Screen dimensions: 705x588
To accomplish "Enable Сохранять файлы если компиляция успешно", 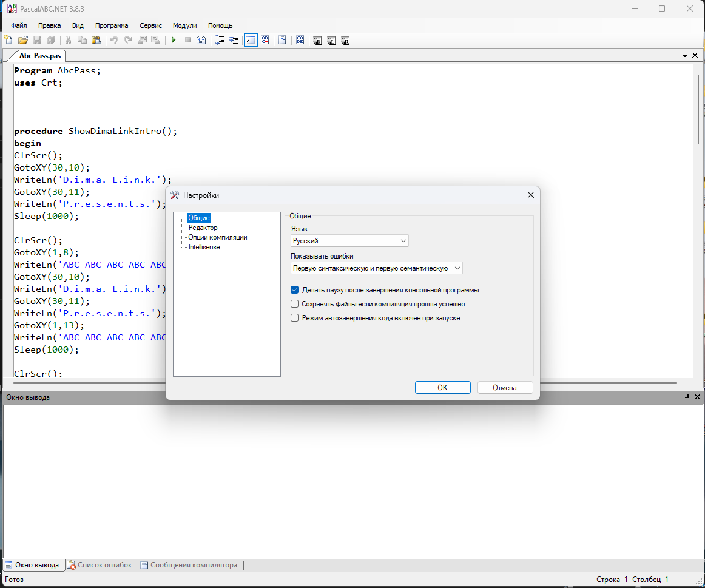I will [294, 304].
